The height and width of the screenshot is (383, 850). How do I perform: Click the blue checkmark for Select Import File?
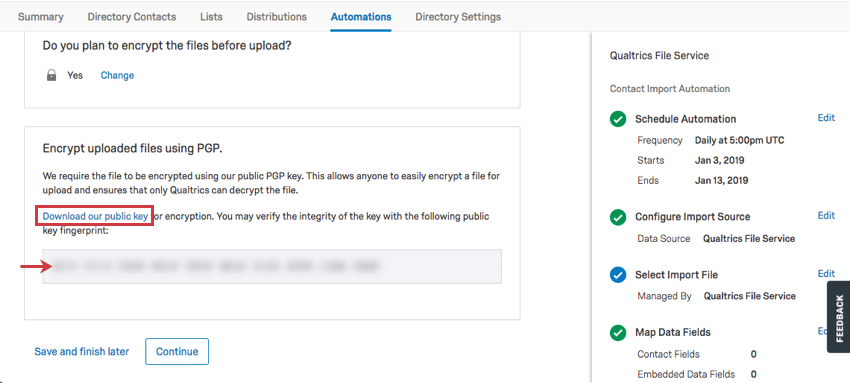[618, 275]
